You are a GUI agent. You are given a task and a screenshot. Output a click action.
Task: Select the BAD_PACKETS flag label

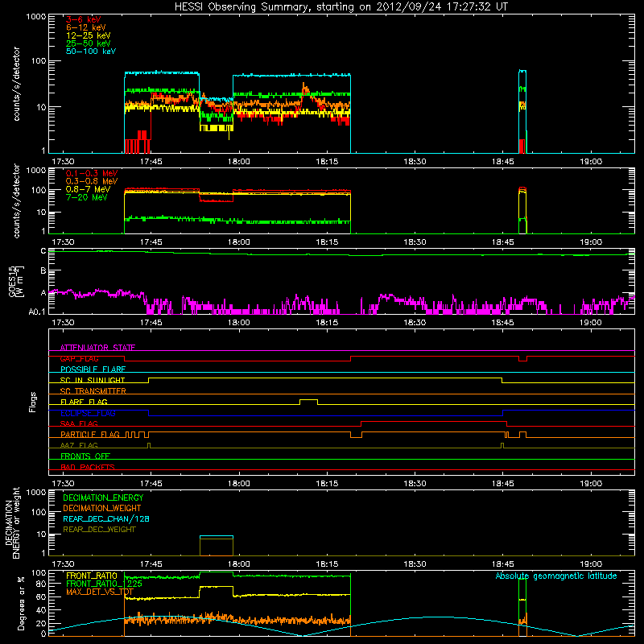pos(88,467)
